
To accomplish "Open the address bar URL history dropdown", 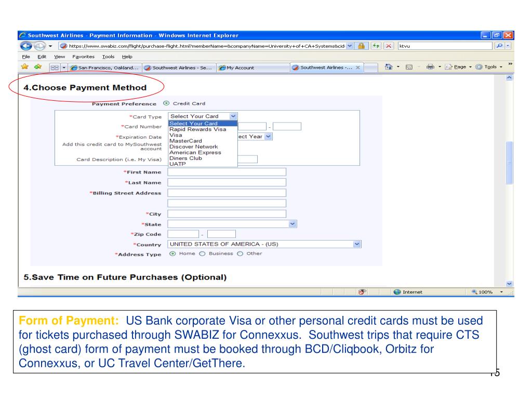I will tap(350, 46).
